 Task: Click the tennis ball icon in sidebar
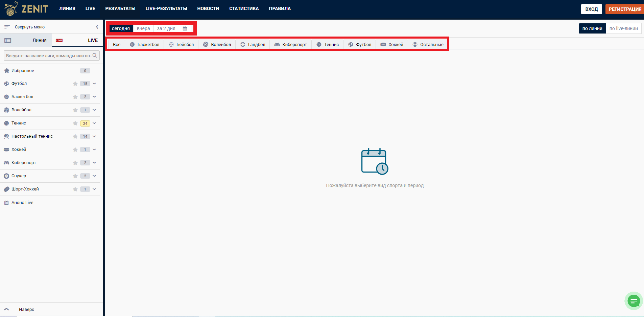click(x=6, y=123)
